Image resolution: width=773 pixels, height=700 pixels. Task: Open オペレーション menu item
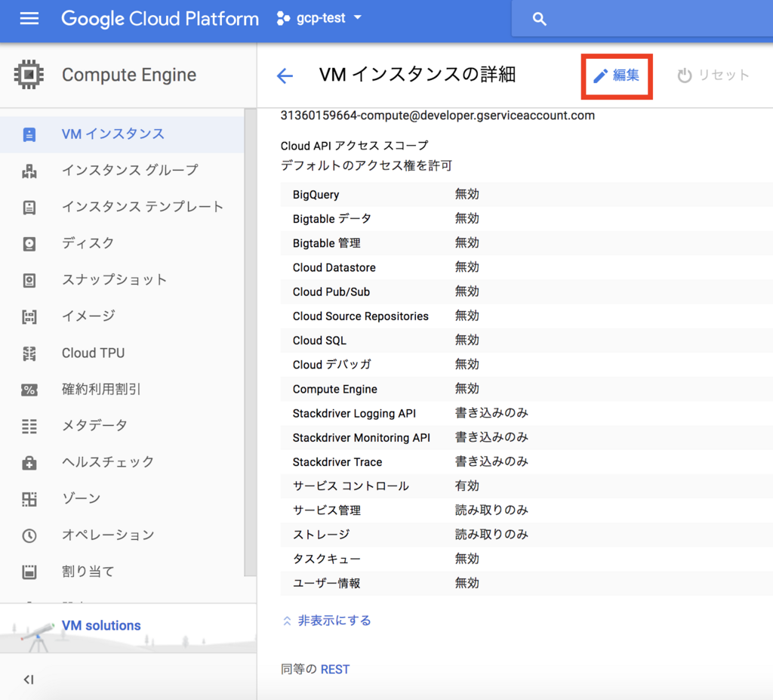(x=122, y=535)
